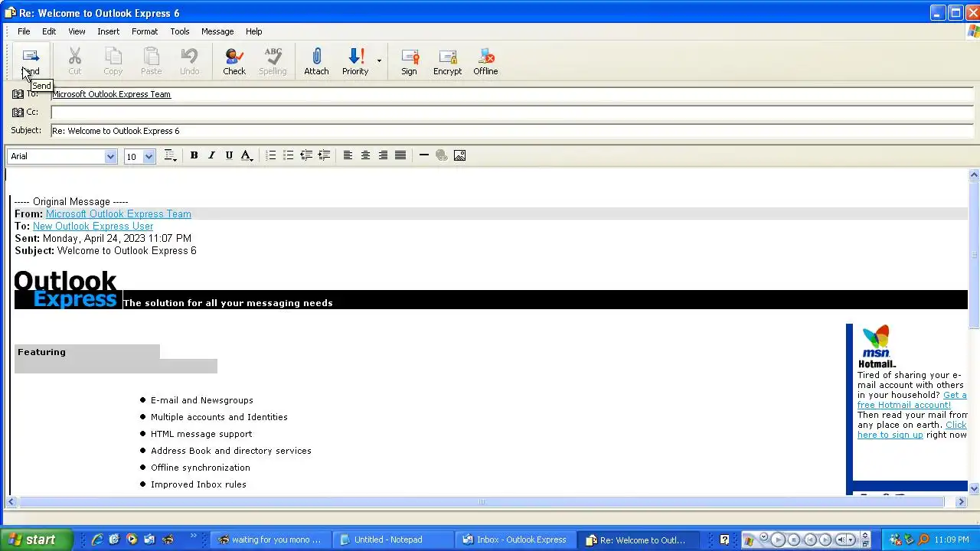This screenshot has width=980, height=551.
Task: Toggle digital Sign for the message
Action: tap(409, 62)
